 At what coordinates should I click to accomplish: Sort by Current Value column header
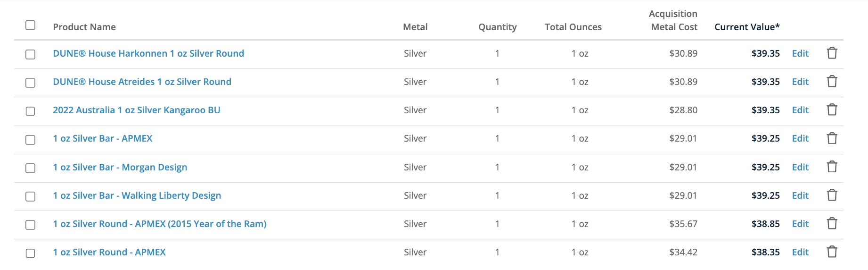(x=747, y=27)
